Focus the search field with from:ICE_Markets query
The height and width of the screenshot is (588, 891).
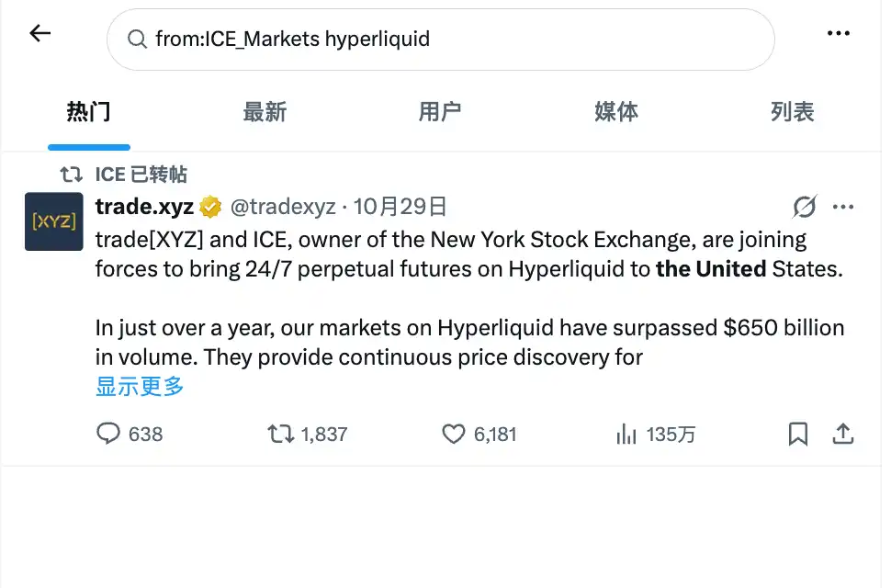pos(440,40)
